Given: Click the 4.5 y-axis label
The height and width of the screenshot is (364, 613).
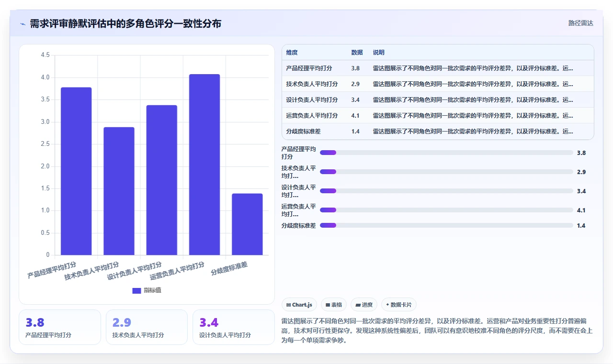Looking at the screenshot, I should pyautogui.click(x=45, y=55).
